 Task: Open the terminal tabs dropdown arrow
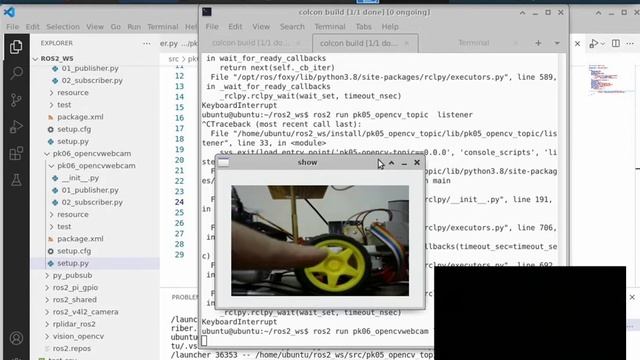point(557,43)
